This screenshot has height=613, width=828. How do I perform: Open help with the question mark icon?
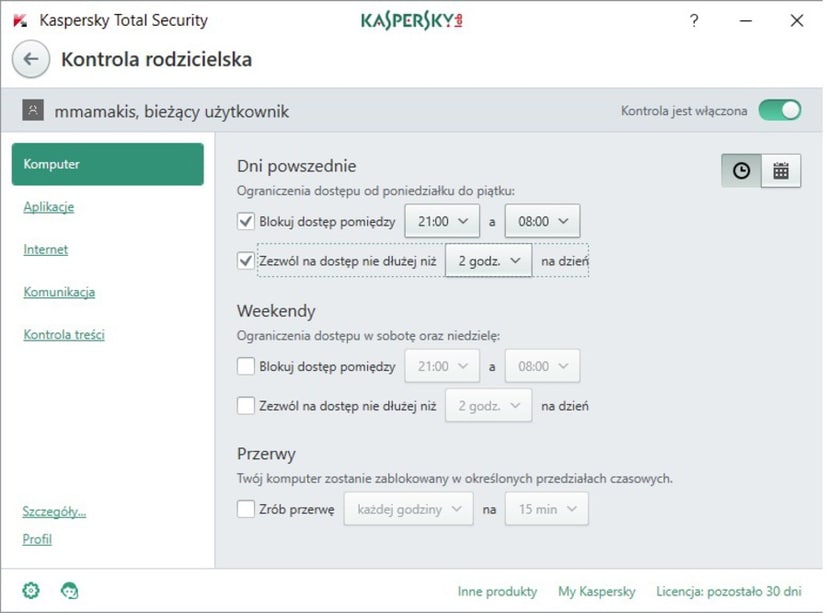point(694,21)
